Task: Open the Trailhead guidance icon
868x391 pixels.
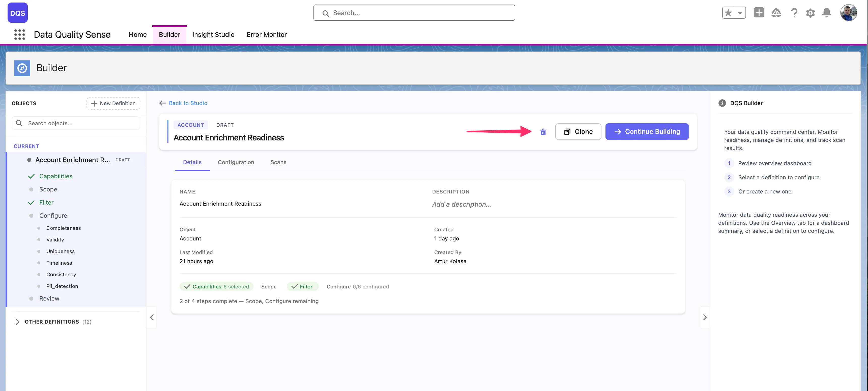Action: (x=776, y=12)
